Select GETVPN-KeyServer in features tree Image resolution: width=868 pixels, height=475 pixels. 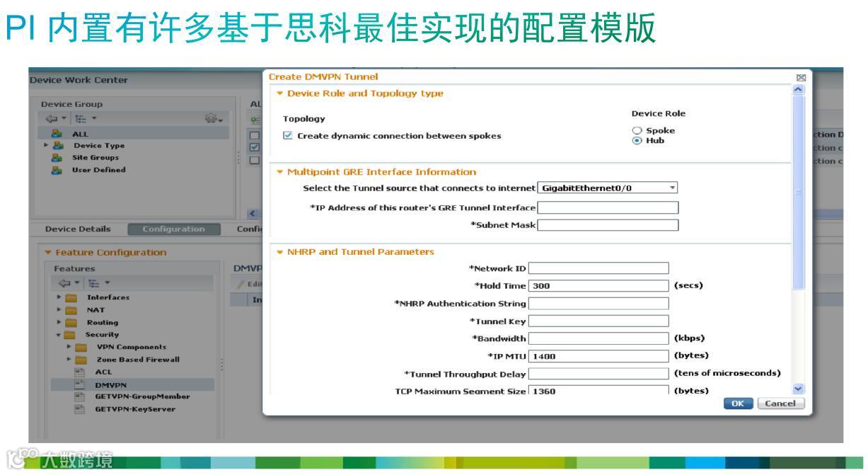coord(135,409)
